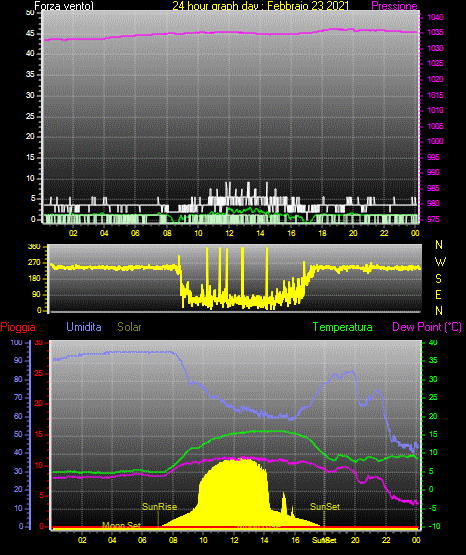The image size is (466, 555).
Task: Click the SunSet marker text
Action: (x=325, y=507)
